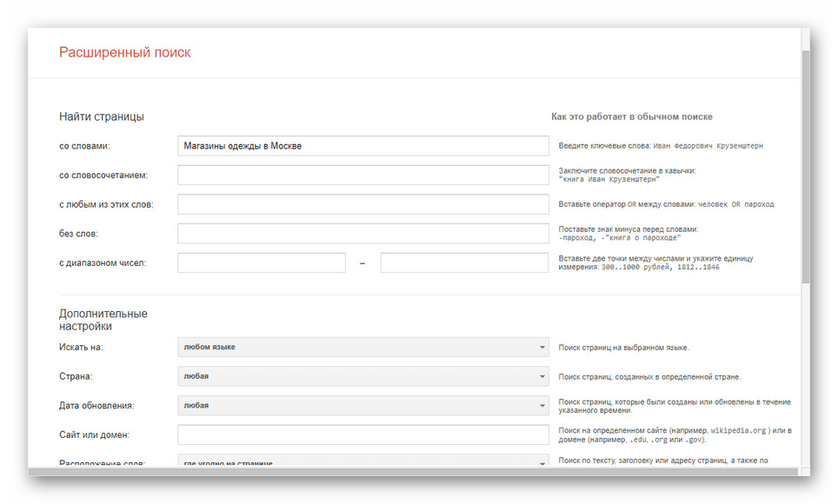Open the 'Искать на' language dropdown
The height and width of the screenshot is (504, 838).
pos(362,347)
